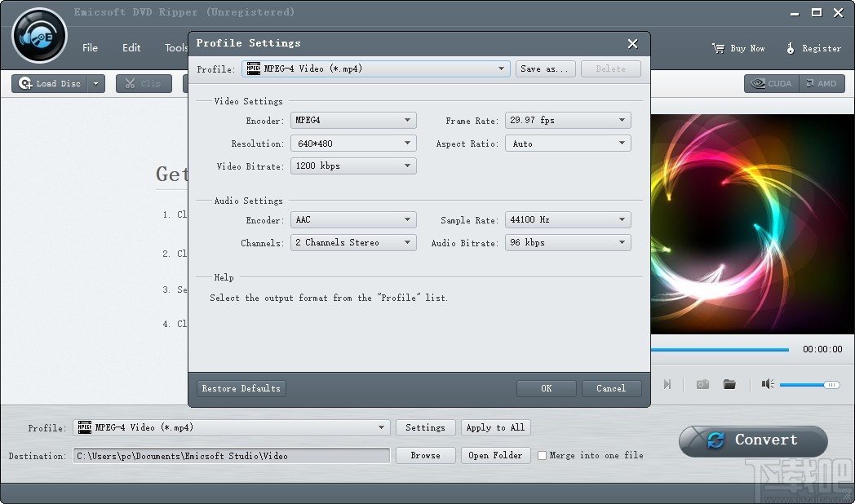Open the Frame Rate dropdown

pos(568,120)
